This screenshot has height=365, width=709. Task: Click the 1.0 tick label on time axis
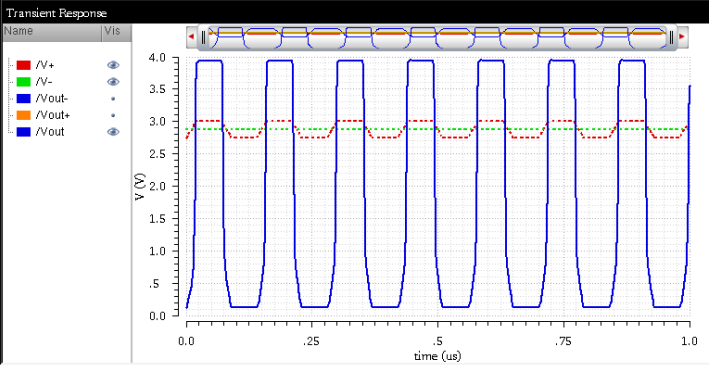(689, 341)
